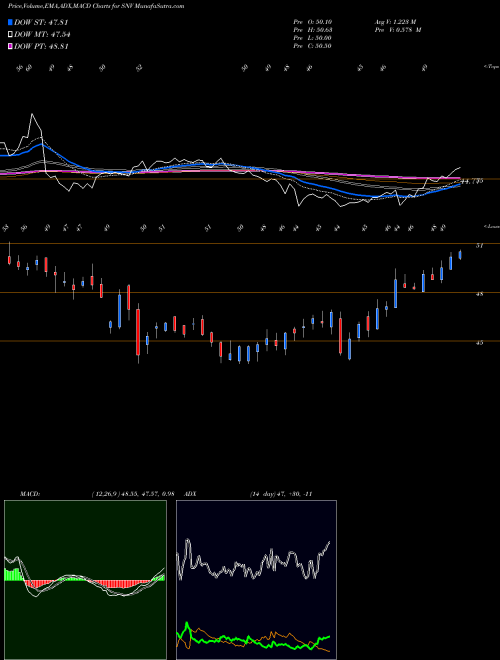Click the thick blue EMA line at its peak
This screenshot has height=660, width=500.
(x=41, y=144)
